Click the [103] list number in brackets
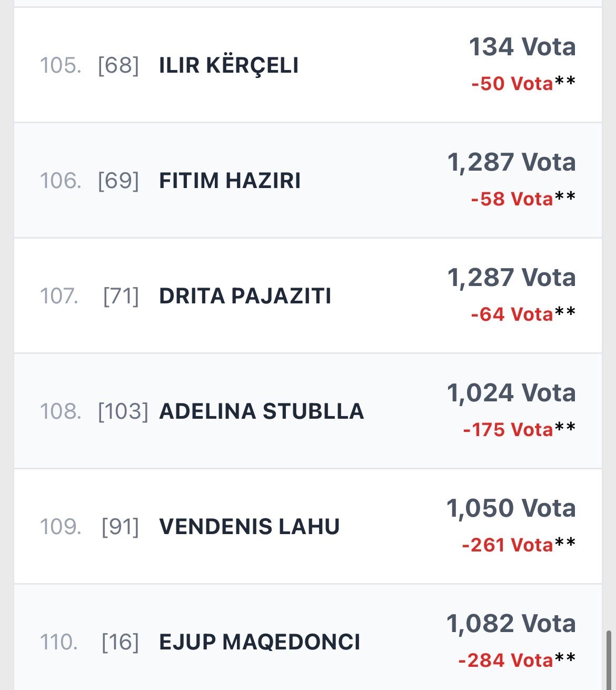Viewport: 616px width, 690px height. click(123, 411)
